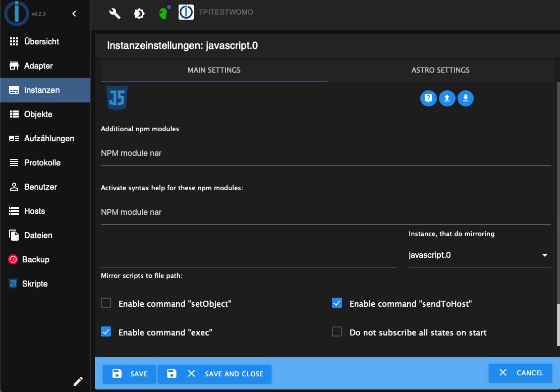Open Protokolle in the sidebar
Image resolution: width=560 pixels, height=392 pixels.
pyautogui.click(x=45, y=163)
